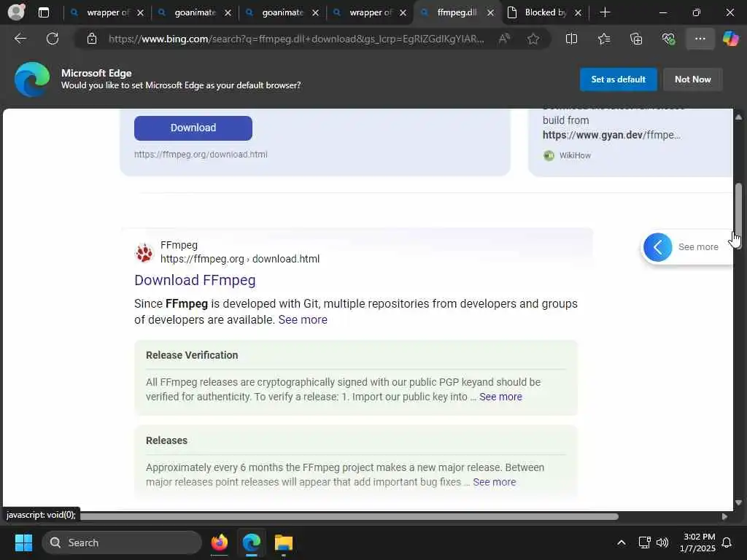Show hidden system tray icons

pos(622,542)
